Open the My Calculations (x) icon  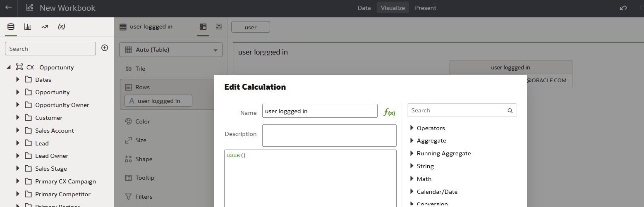click(x=62, y=26)
